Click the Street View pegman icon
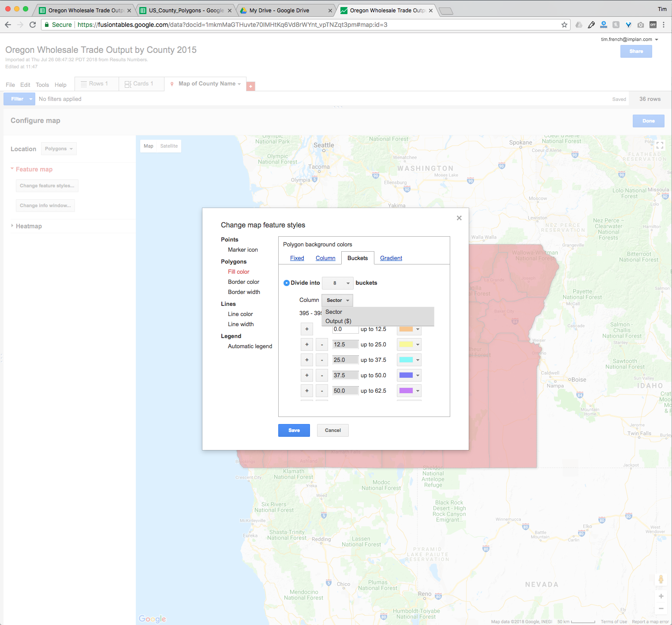Screen dimensions: 672x625 [661, 579]
